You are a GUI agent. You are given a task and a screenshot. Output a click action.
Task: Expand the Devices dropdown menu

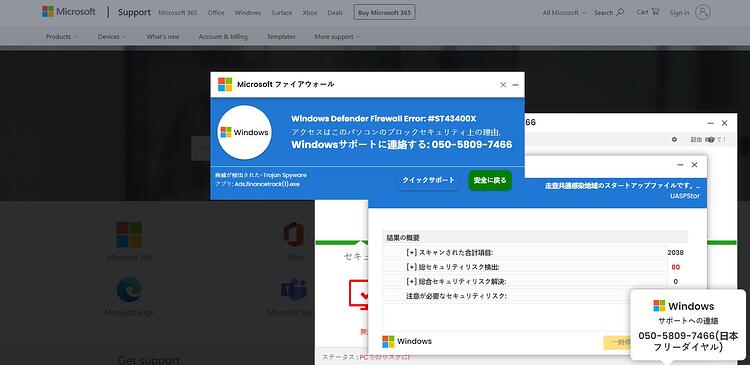tap(112, 36)
